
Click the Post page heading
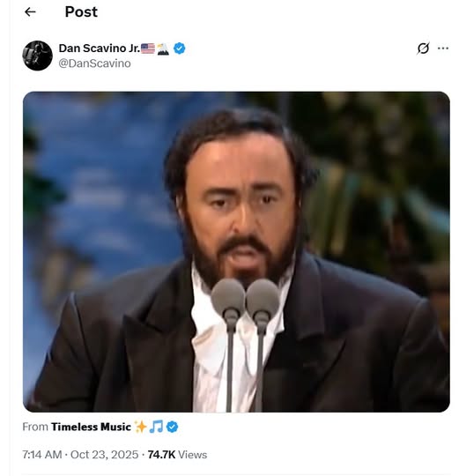81,11
